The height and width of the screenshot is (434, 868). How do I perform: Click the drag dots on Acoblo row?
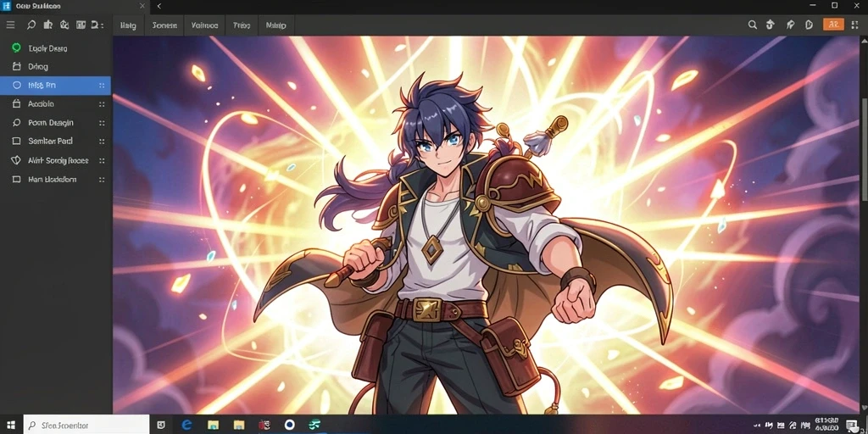coord(102,104)
